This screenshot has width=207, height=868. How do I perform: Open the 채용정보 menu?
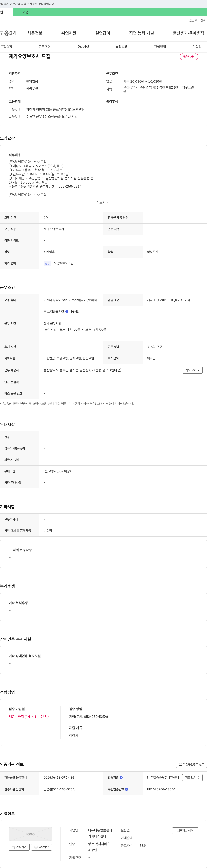point(35,33)
